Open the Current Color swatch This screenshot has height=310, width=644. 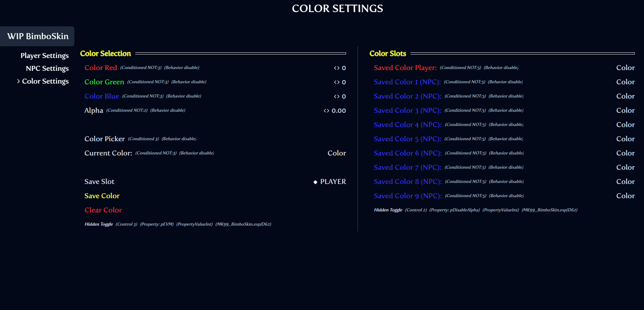pos(337,153)
